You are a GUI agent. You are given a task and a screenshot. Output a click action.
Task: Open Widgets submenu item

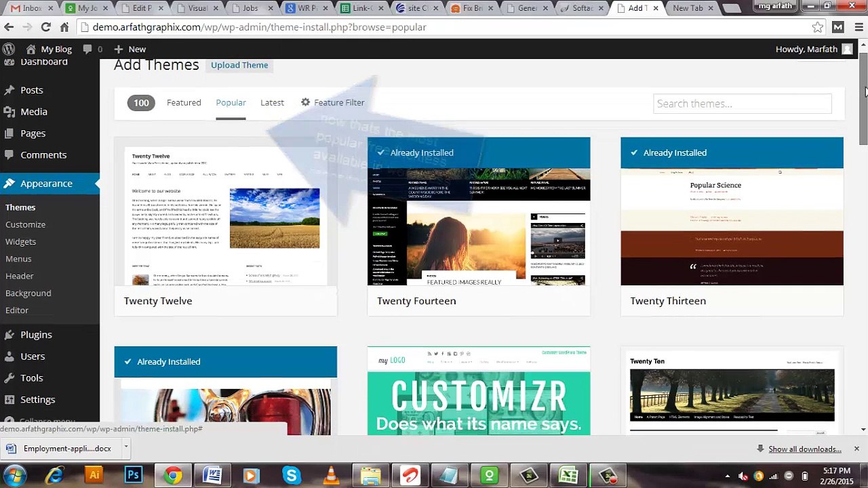point(20,241)
